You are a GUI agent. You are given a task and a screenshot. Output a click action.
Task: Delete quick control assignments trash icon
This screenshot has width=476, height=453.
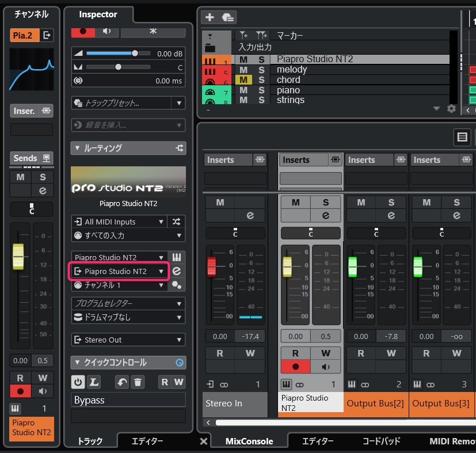138,382
